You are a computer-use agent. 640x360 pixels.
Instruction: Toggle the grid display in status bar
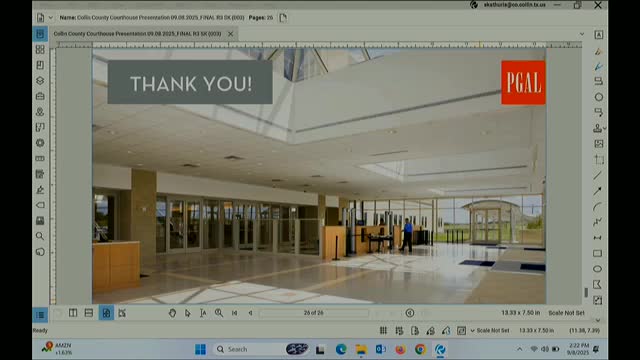(383, 331)
